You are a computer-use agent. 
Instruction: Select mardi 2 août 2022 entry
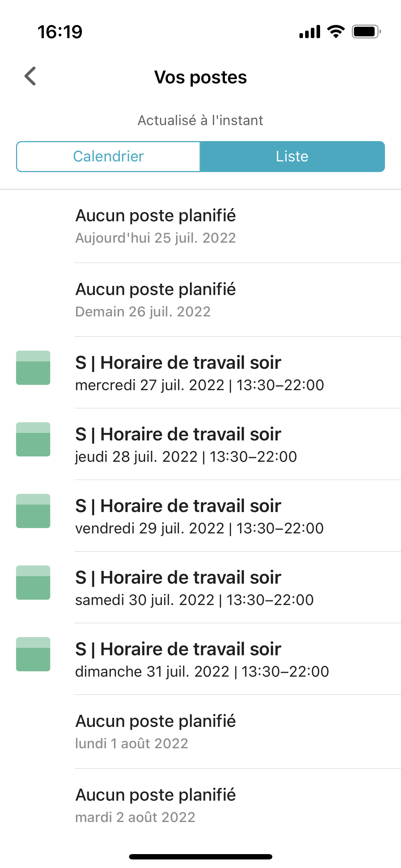click(200, 806)
